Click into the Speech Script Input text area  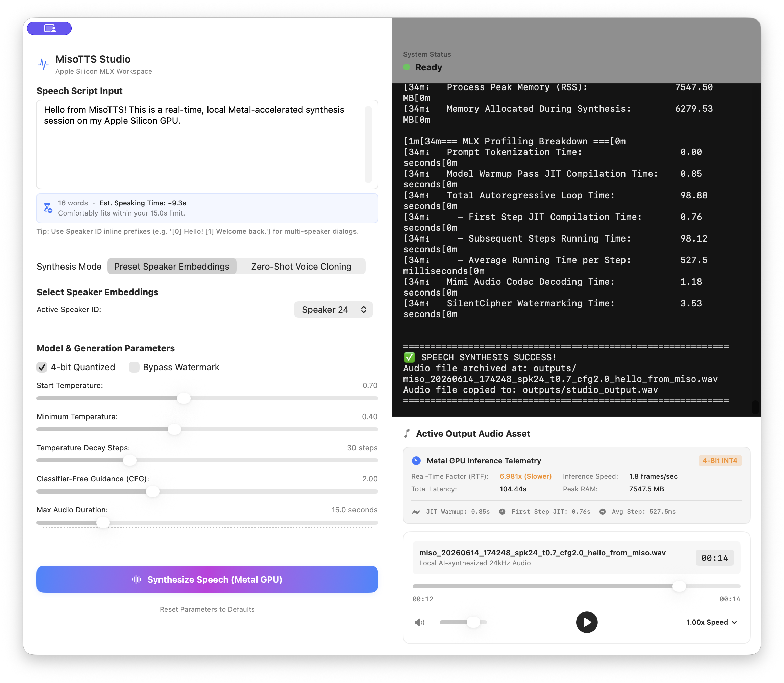[x=207, y=145]
